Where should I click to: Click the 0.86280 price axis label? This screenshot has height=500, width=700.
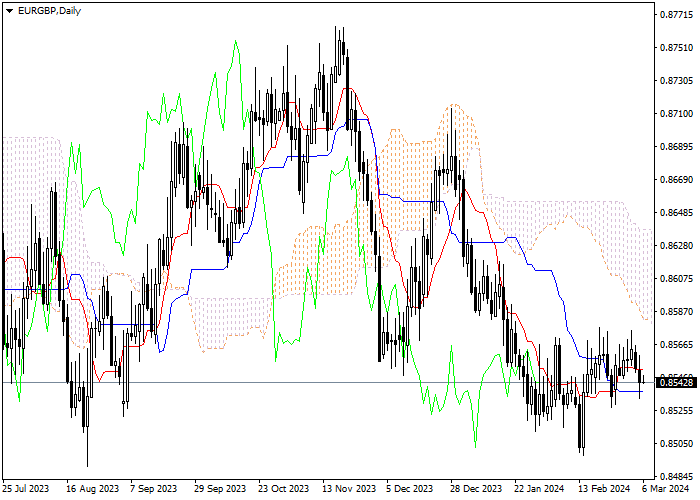[x=676, y=246]
